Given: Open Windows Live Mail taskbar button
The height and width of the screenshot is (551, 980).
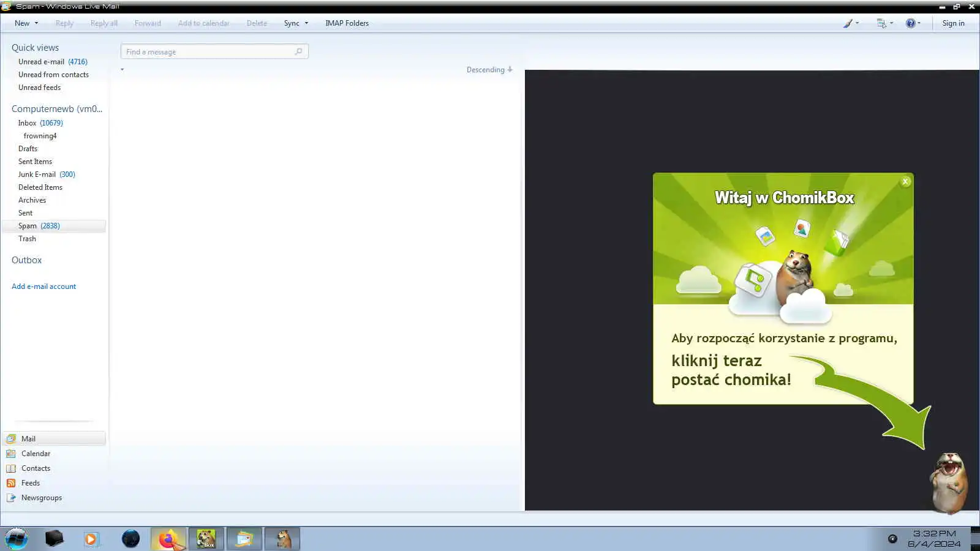Looking at the screenshot, I should click(x=244, y=539).
